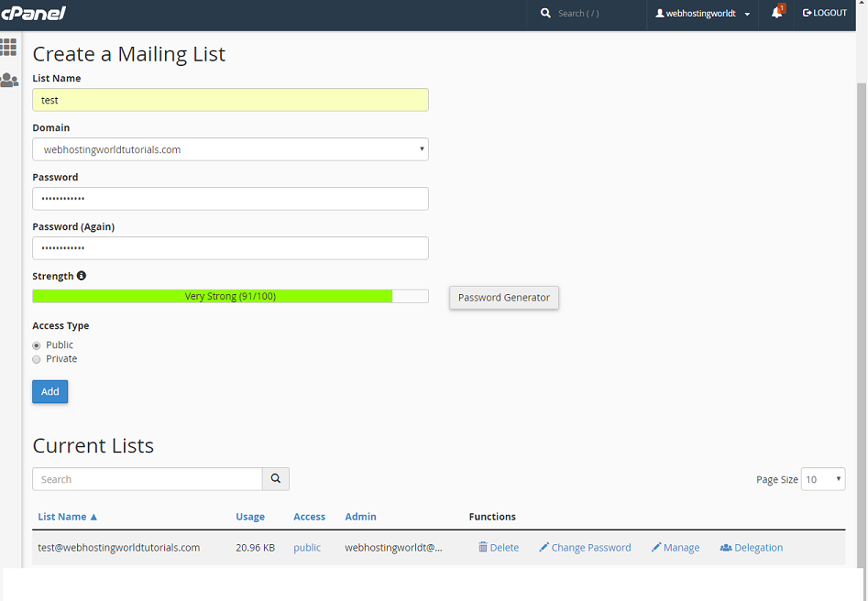This screenshot has width=868, height=601.
Task: Select the Private access type radio button
Action: click(x=37, y=359)
